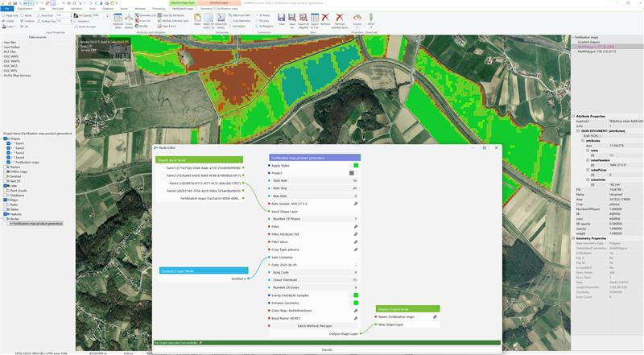Edit Rate Header wrench icon
The image size is (644, 355).
pos(356,204)
